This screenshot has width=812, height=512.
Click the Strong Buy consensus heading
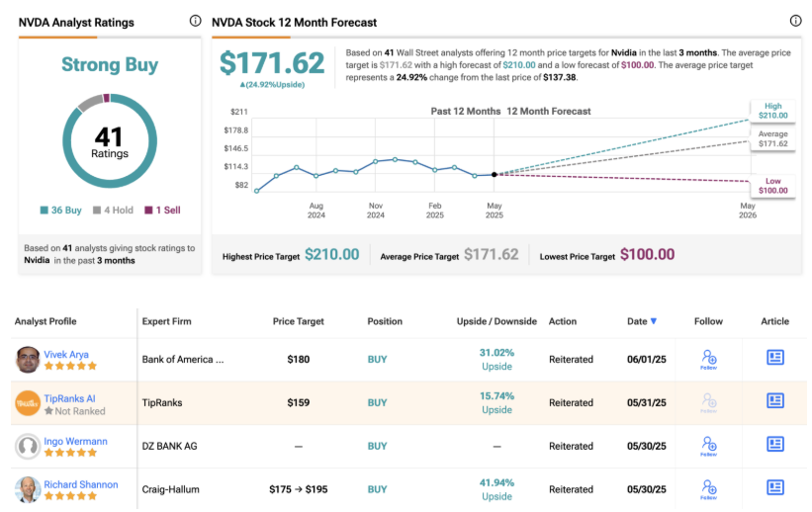(x=110, y=64)
